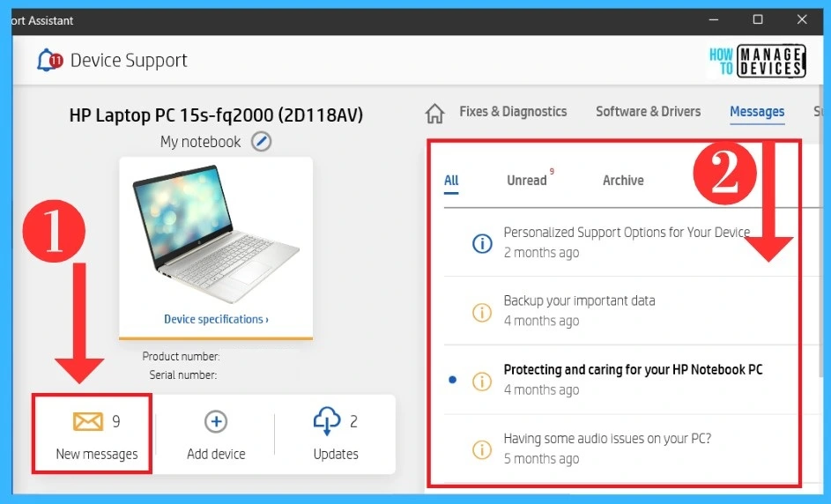This screenshot has width=831, height=504.
Task: Click the Add device label
Action: click(x=216, y=454)
